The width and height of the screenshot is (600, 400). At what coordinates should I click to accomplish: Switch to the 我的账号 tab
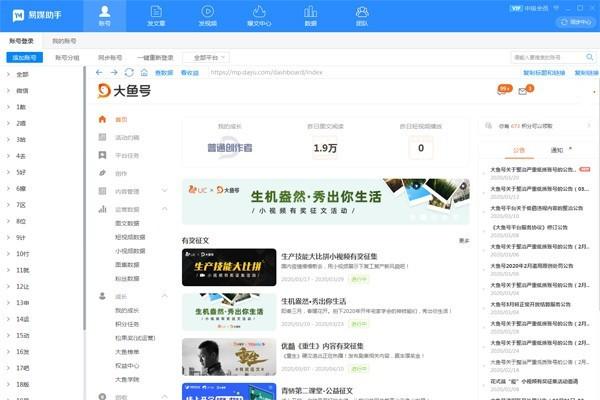pyautogui.click(x=64, y=41)
